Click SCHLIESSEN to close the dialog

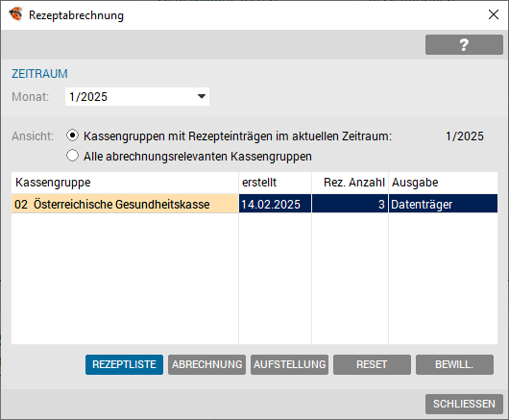464,404
